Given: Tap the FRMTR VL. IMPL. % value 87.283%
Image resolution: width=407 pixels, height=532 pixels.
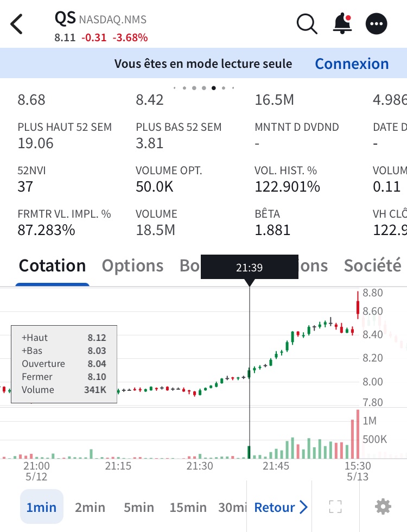Looking at the screenshot, I should pos(47,230).
